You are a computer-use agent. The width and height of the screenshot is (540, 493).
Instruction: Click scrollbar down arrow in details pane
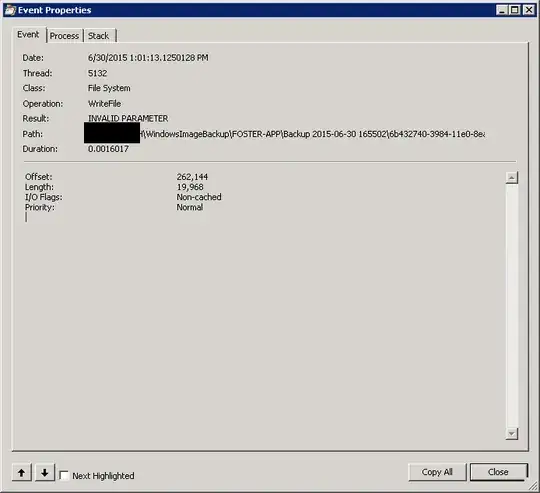click(x=512, y=433)
